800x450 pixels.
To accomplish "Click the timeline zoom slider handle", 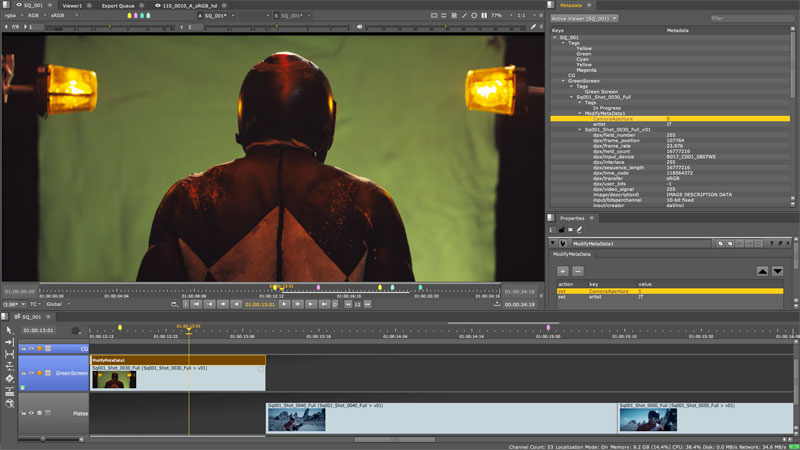I will (x=43, y=439).
